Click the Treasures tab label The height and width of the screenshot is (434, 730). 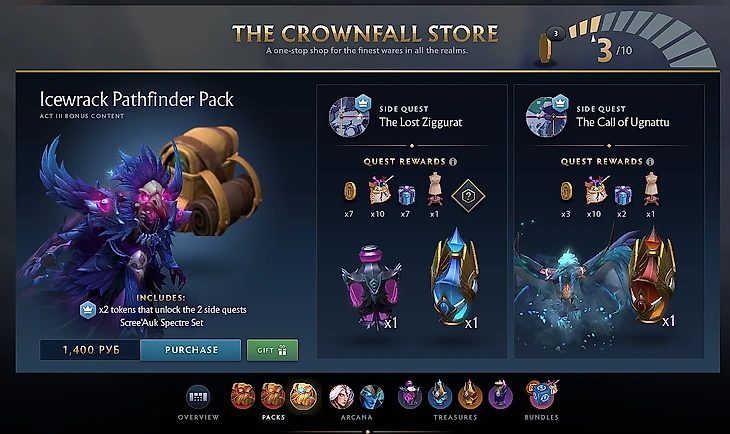(455, 417)
